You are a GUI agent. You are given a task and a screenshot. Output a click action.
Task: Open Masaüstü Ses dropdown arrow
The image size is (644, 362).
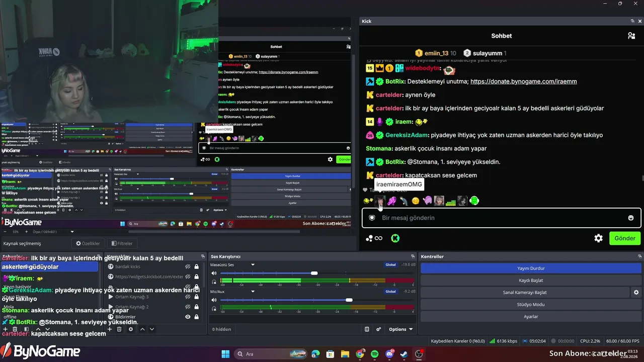(x=253, y=264)
